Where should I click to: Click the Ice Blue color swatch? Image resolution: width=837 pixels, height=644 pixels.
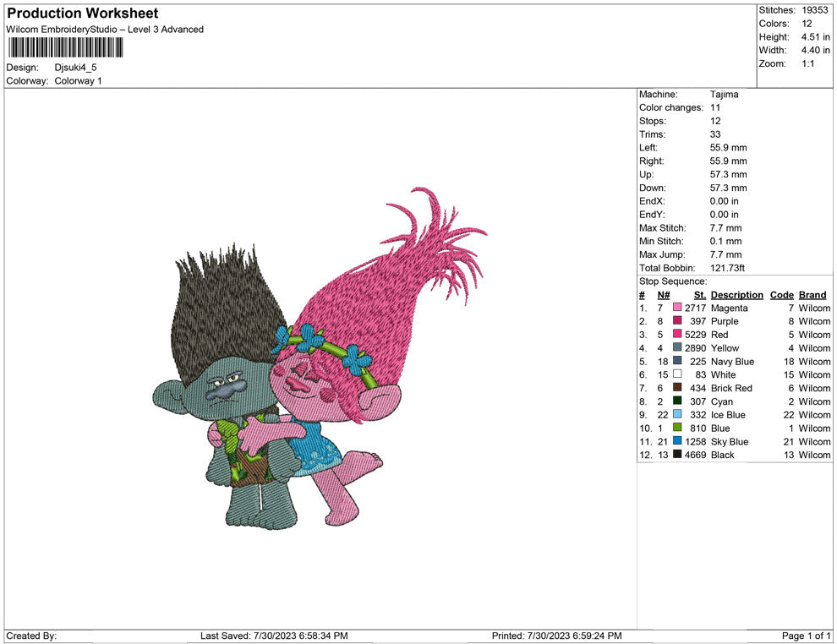677,415
